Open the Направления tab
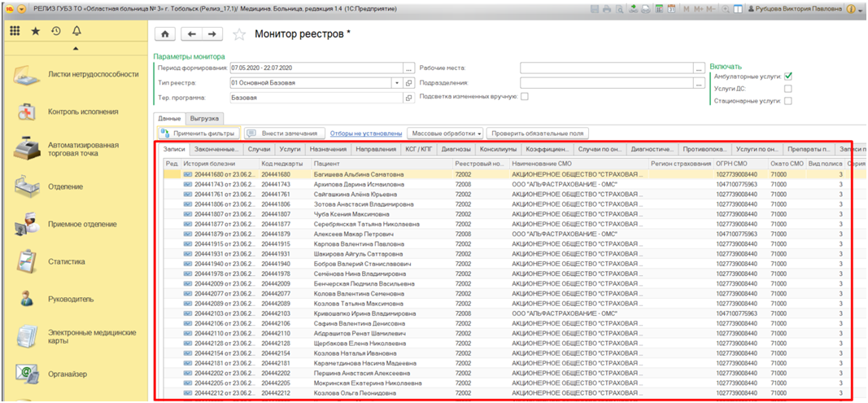This screenshot has width=868, height=403. click(x=376, y=149)
